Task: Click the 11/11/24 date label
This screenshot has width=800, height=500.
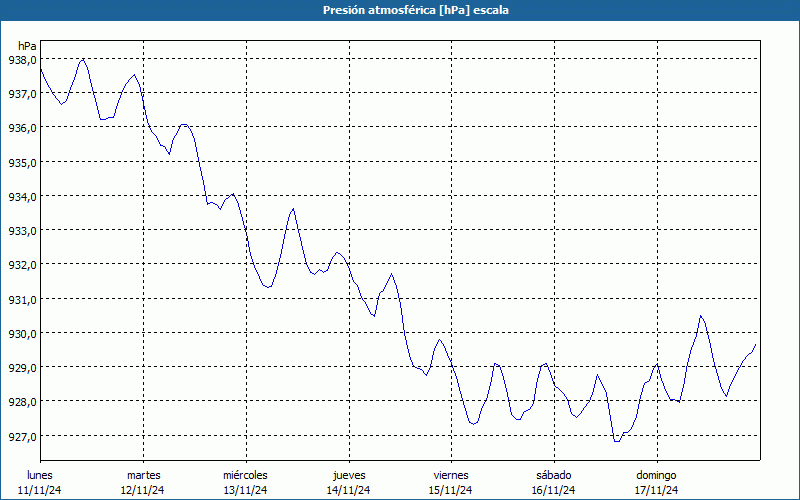Action: 40,490
